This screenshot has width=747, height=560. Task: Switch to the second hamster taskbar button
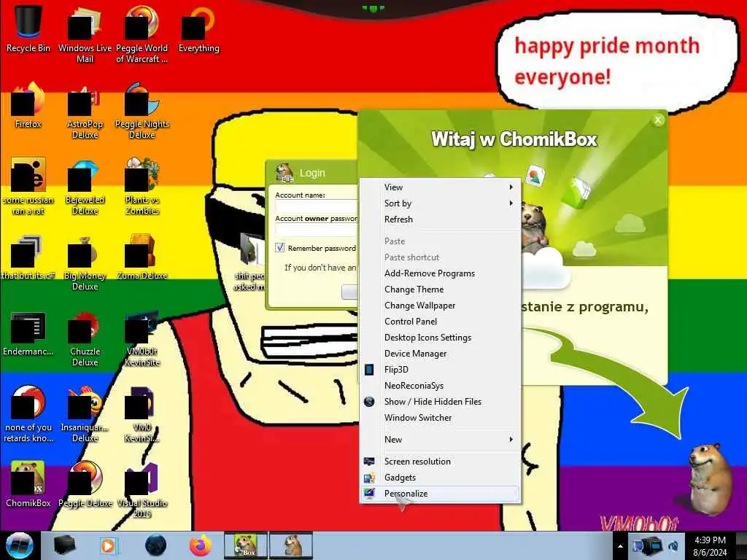coord(292,545)
